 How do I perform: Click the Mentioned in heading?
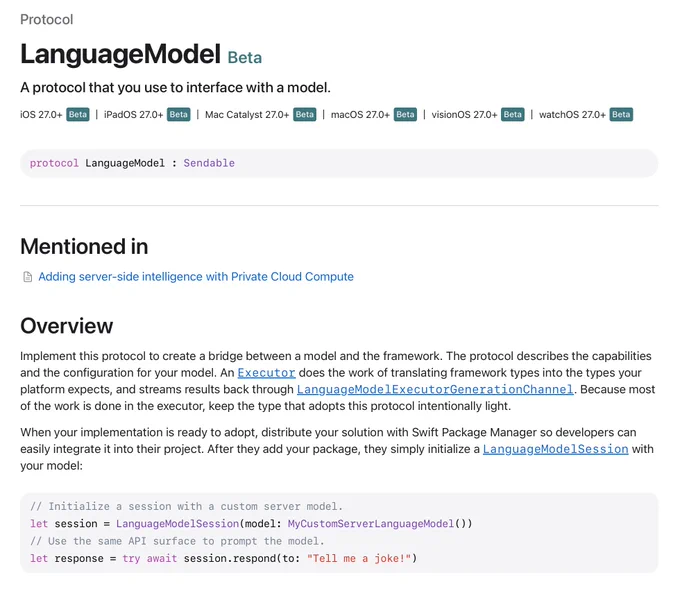84,246
